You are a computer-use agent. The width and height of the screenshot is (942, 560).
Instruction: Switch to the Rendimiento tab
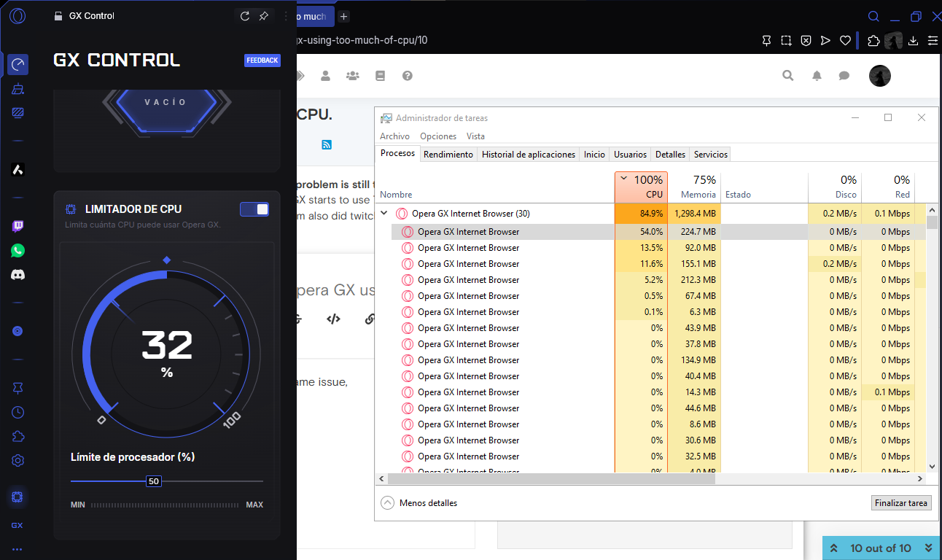pos(448,155)
